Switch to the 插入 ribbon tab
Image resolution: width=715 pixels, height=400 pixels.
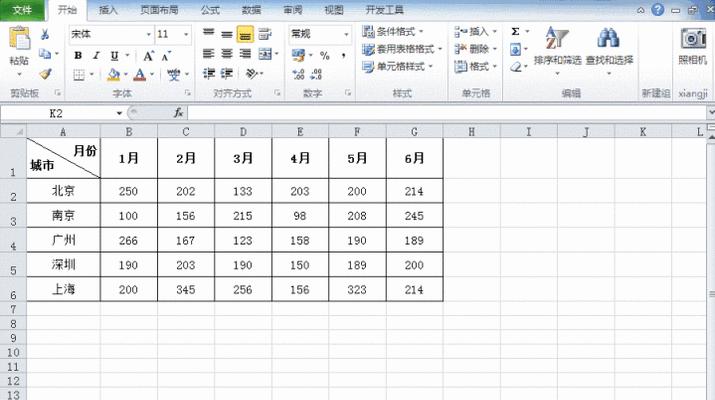tap(108, 10)
